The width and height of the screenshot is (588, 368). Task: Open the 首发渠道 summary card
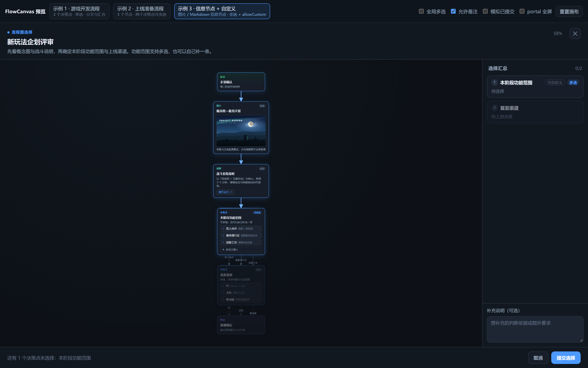tap(535, 112)
